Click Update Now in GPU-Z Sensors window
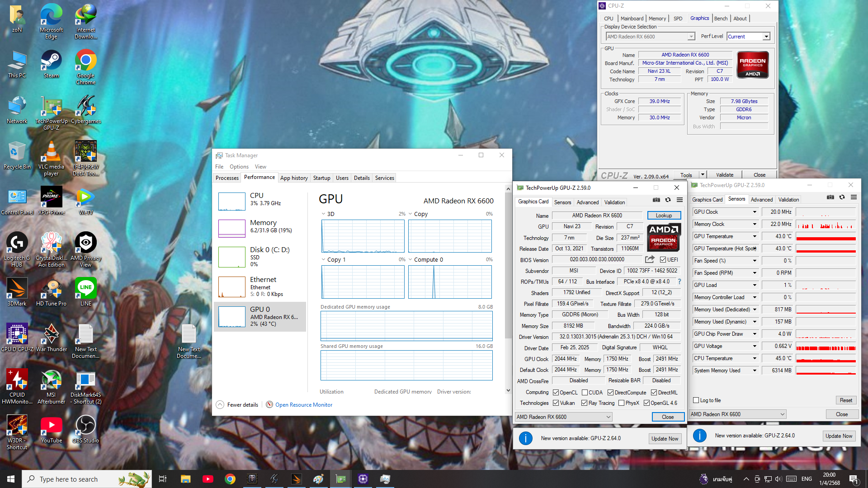 839,436
